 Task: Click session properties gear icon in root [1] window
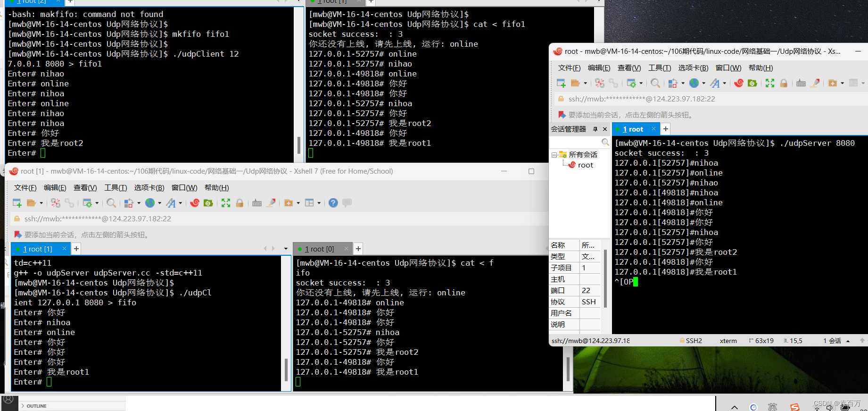(x=87, y=203)
